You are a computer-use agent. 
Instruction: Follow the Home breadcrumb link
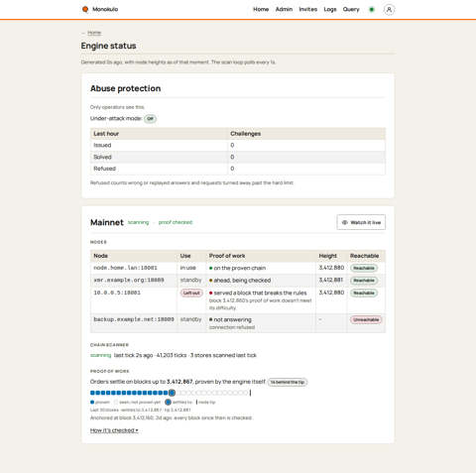coord(94,33)
